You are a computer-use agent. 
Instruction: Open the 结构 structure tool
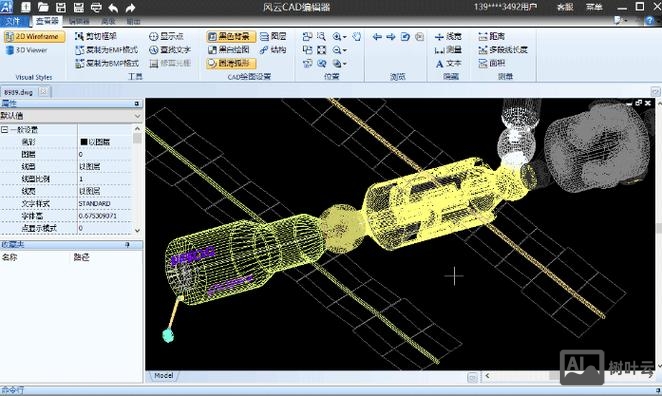273,50
